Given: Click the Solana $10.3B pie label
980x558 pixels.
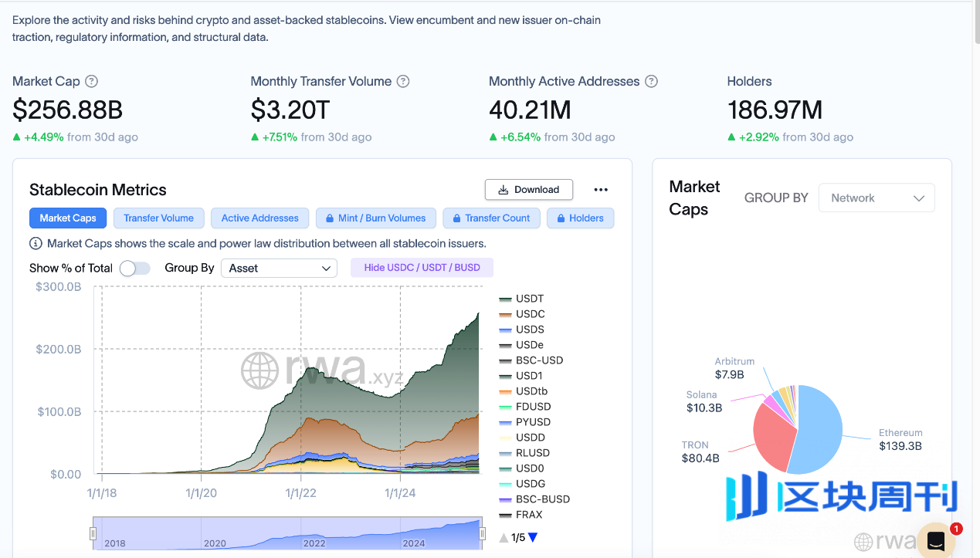Looking at the screenshot, I should pos(704,401).
